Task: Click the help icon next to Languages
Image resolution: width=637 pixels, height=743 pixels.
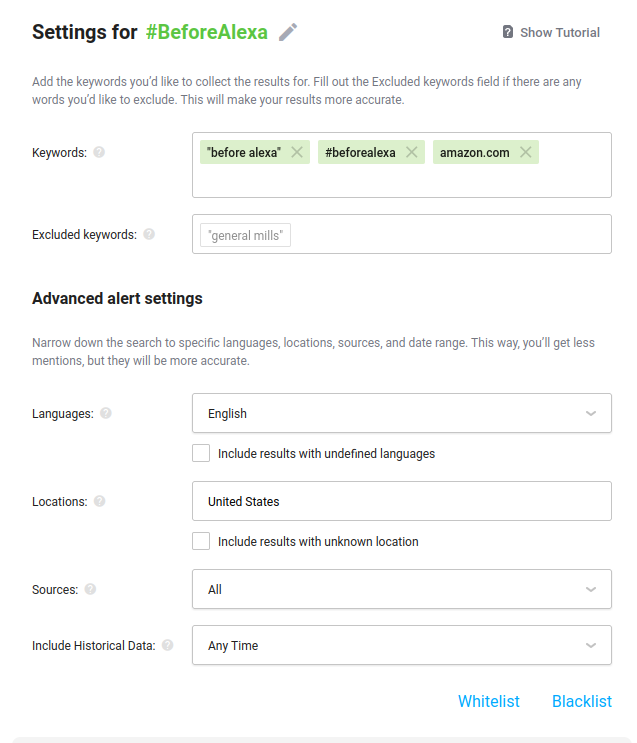Action: click(106, 413)
